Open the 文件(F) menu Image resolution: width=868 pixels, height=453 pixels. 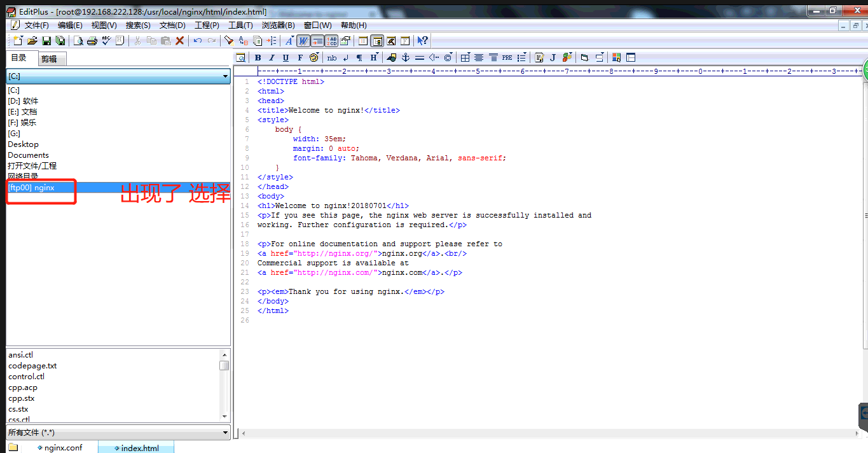[36, 25]
